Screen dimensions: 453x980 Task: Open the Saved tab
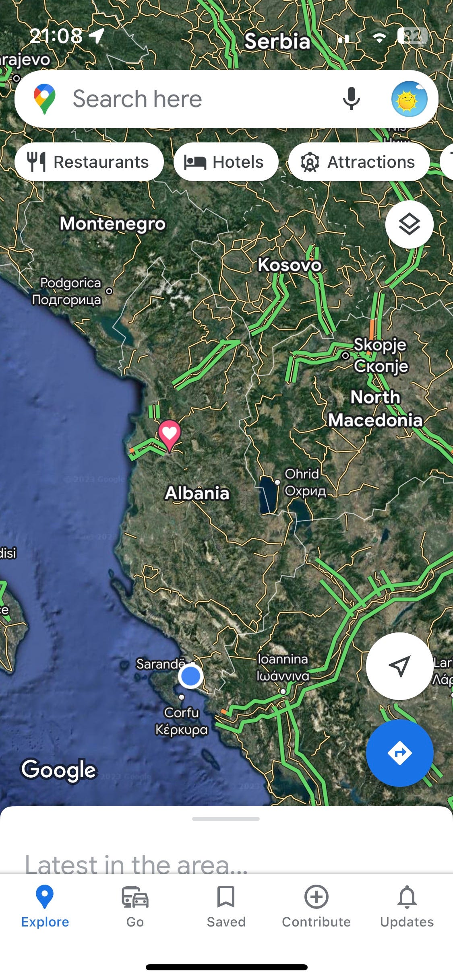click(x=226, y=907)
